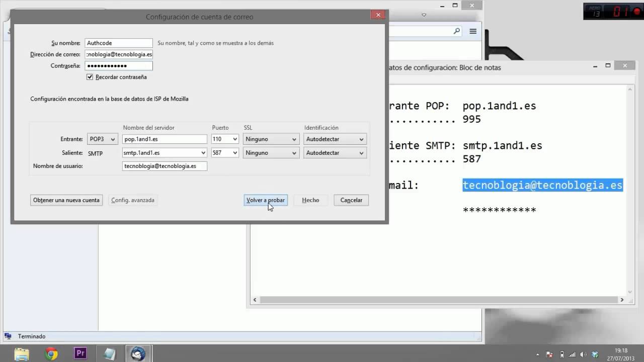Click the Hecho button to finish setup

[310, 200]
